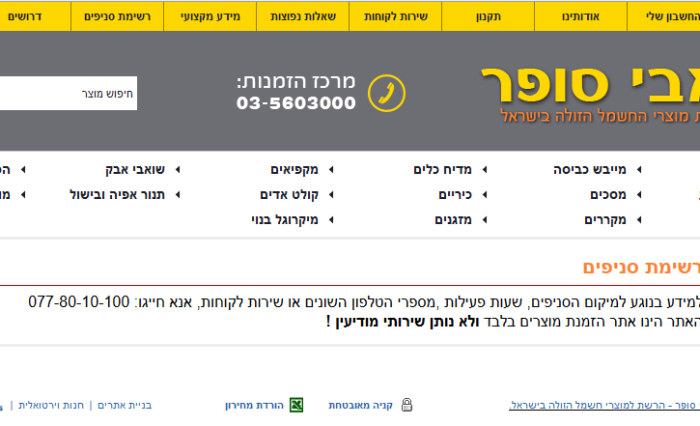Open the מזגנים category
This screenshot has height=426, width=700.
coord(453,220)
